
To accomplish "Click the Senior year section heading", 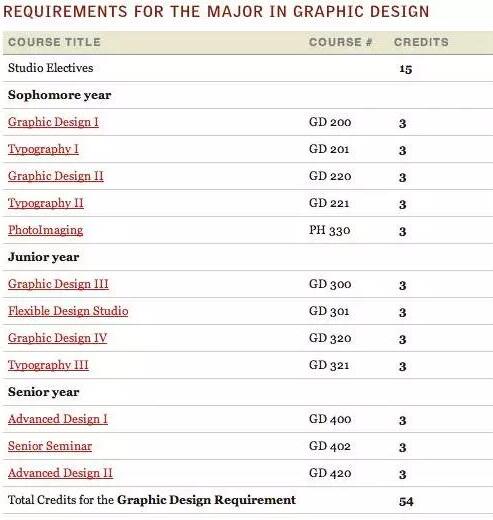I will tap(44, 392).
